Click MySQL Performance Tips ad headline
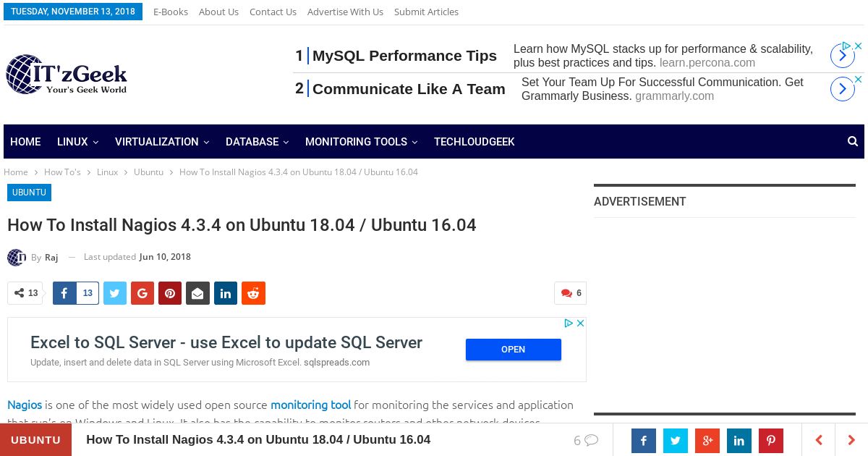Image resolution: width=868 pixels, height=456 pixels. (404, 56)
